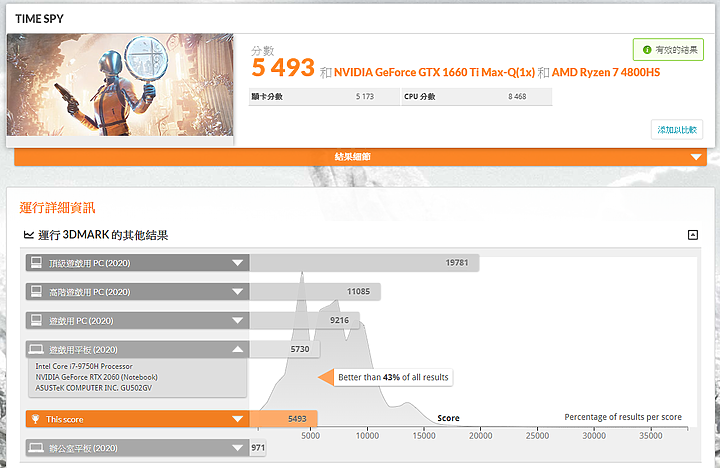Click desktop icon on 遊戲用 PC (2020) row

(36, 320)
